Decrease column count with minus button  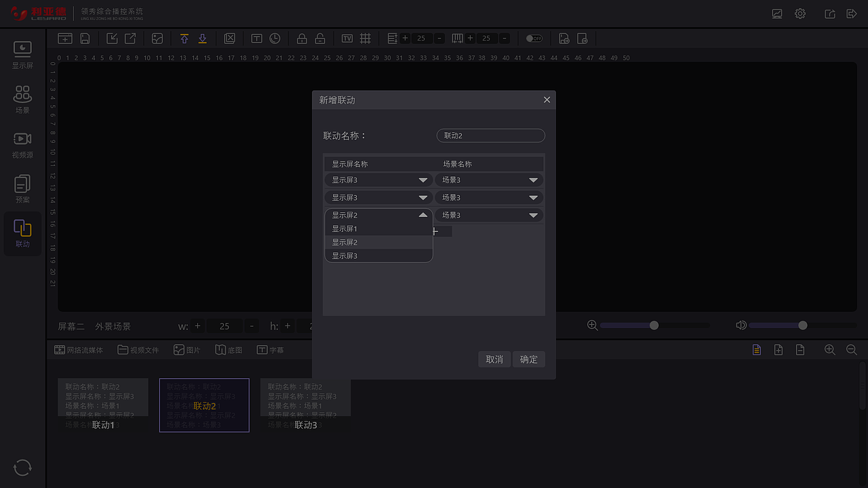click(505, 39)
